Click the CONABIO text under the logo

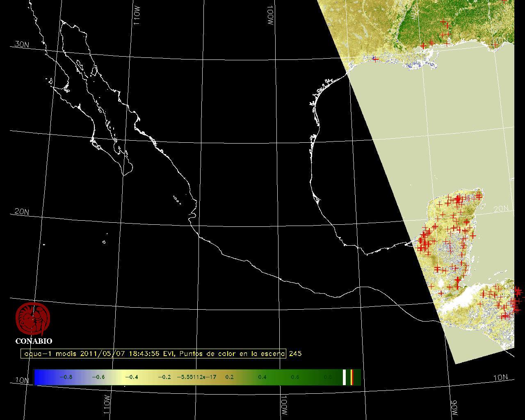[34, 341]
